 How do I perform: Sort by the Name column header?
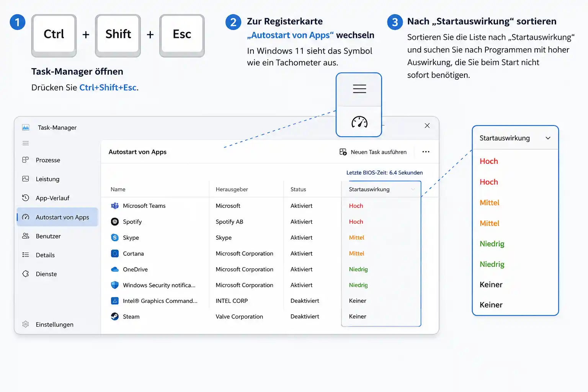(118, 189)
